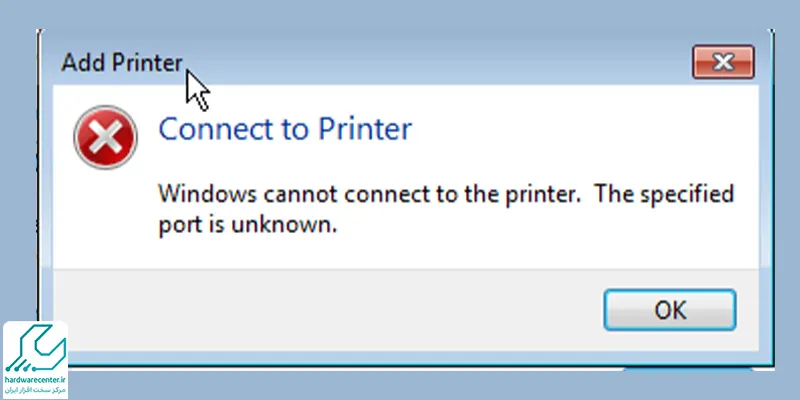This screenshot has height=400, width=800.
Task: Select the Connect to Printer heading
Action: pos(285,129)
